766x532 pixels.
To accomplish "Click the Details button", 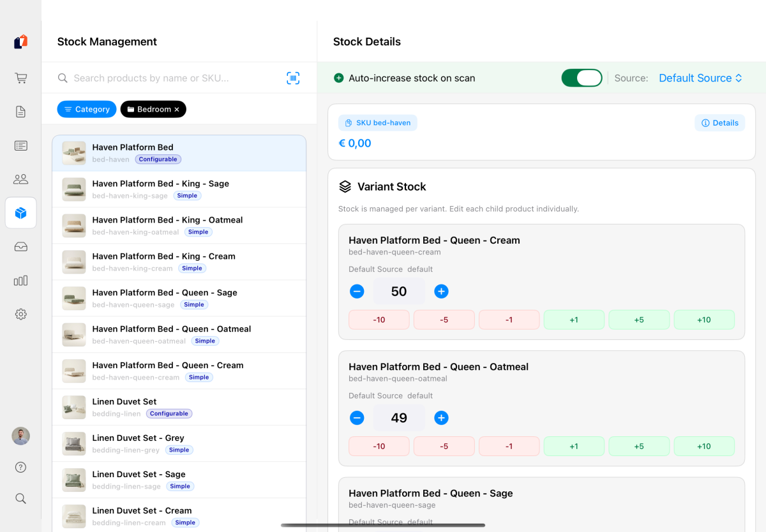I will click(719, 123).
